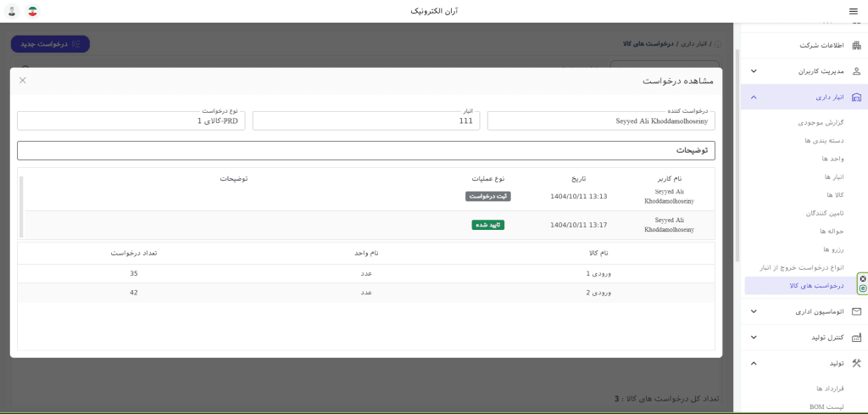This screenshot has height=414, width=868.
Task: Click the مشاهده درخواست dialog title
Action: [678, 81]
